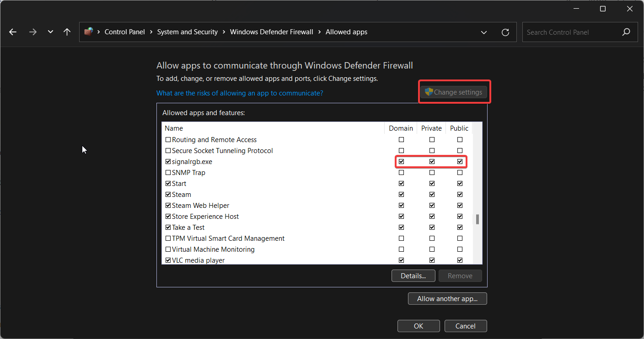Expand address bar history dropdown
Viewport: 644px width, 339px height.
pyautogui.click(x=484, y=32)
